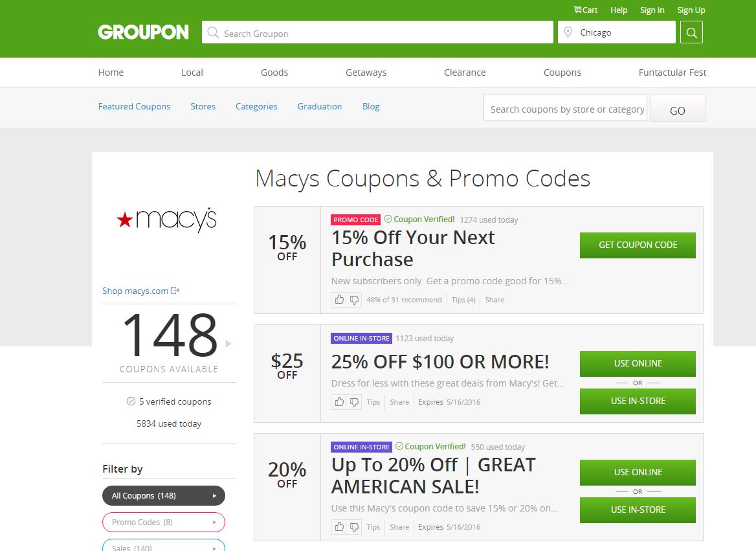Select the Promo Codes (8) filter
This screenshot has height=551, width=756.
tap(164, 522)
